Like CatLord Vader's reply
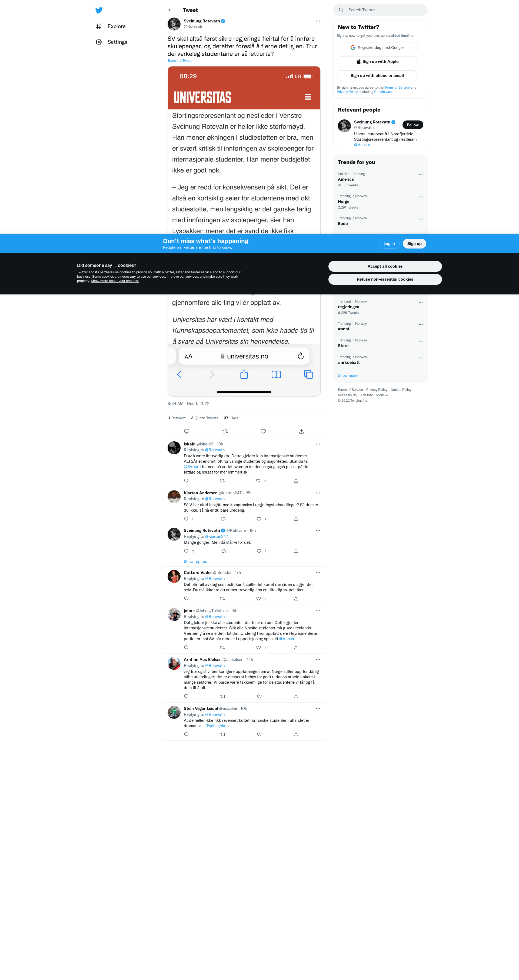519x980 pixels. pos(258,599)
